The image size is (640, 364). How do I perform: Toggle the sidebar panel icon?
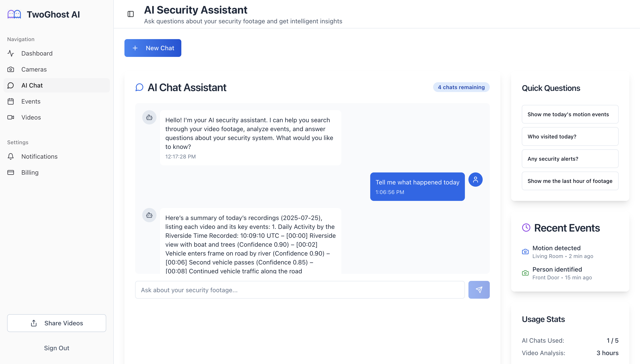point(130,14)
